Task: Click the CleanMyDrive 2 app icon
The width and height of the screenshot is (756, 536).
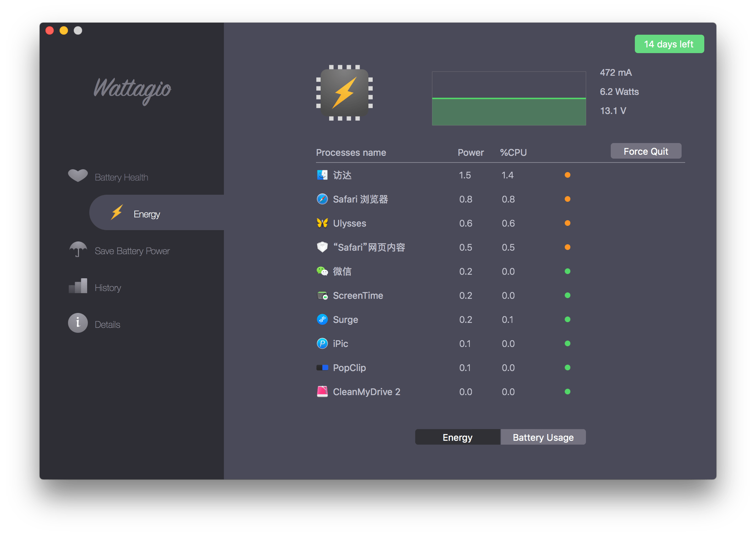Action: (322, 392)
